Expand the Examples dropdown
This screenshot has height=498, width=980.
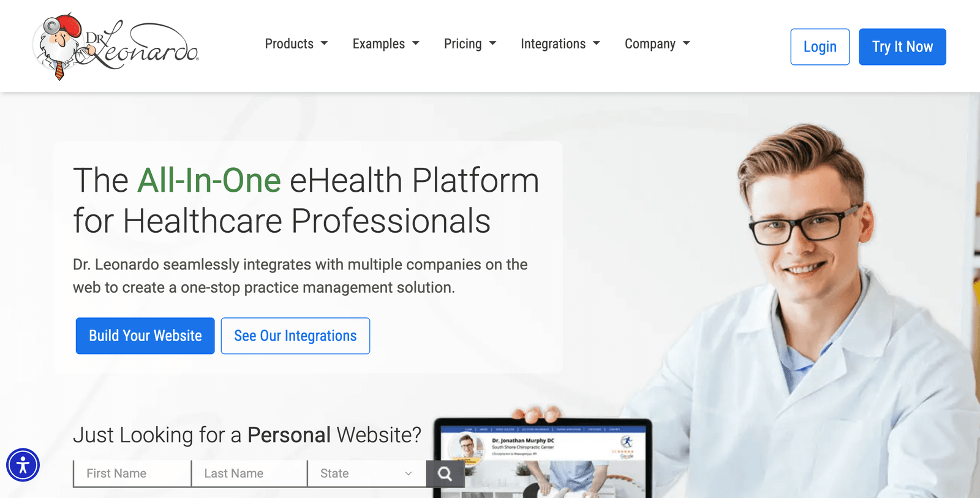[x=386, y=44]
